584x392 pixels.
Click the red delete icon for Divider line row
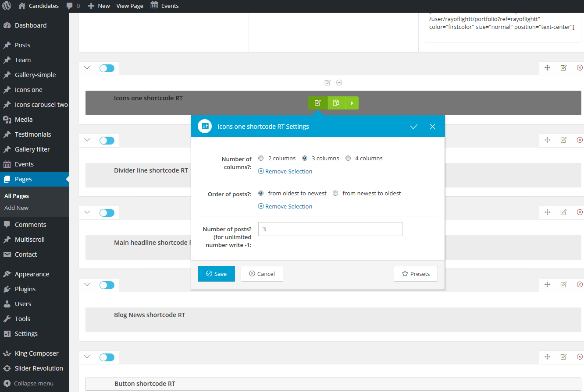[x=580, y=140]
